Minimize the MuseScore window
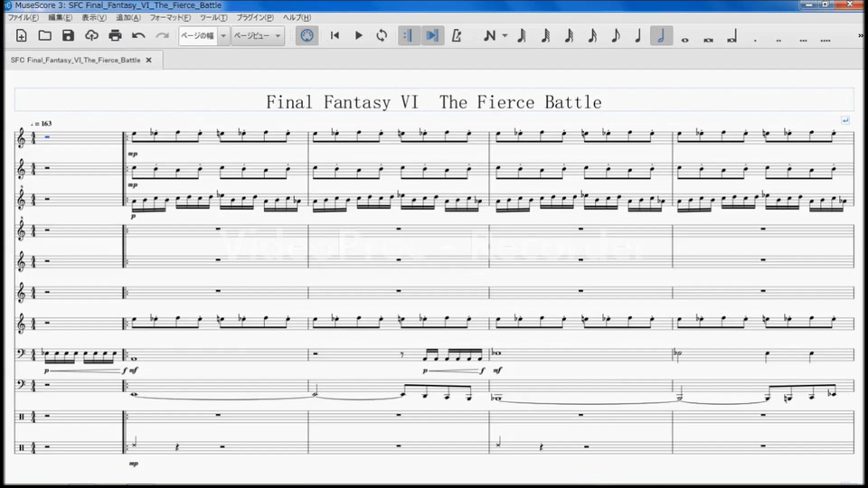This screenshot has width=868, height=488. [808, 5]
